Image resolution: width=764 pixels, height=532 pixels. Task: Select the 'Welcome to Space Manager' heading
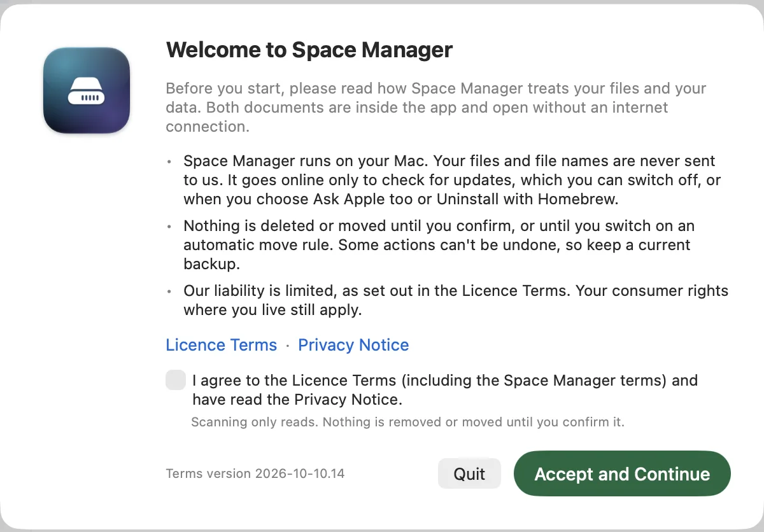tap(309, 50)
